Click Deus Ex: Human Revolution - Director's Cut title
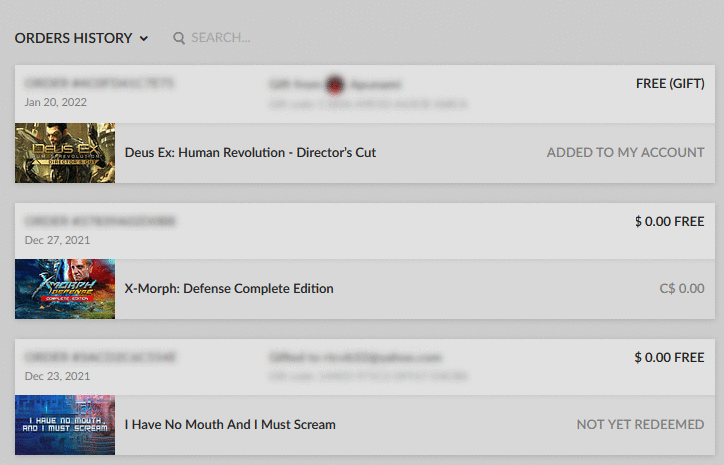724x465 pixels. (250, 153)
